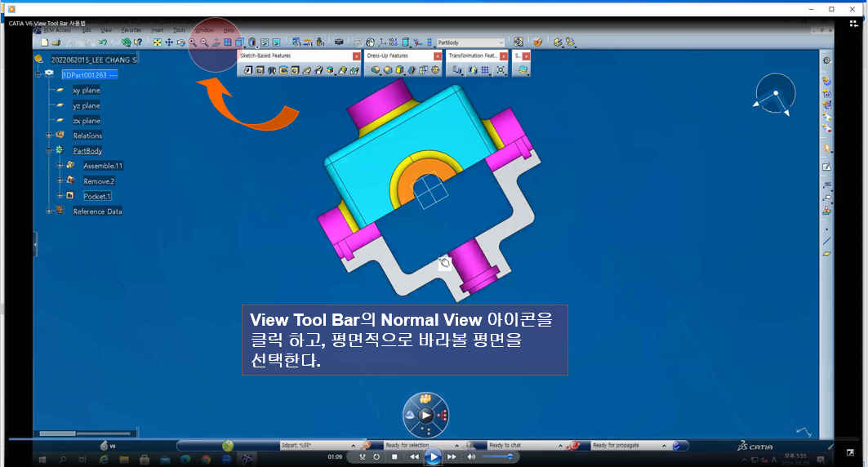Collapse the PartBody node in the tree

[49, 150]
